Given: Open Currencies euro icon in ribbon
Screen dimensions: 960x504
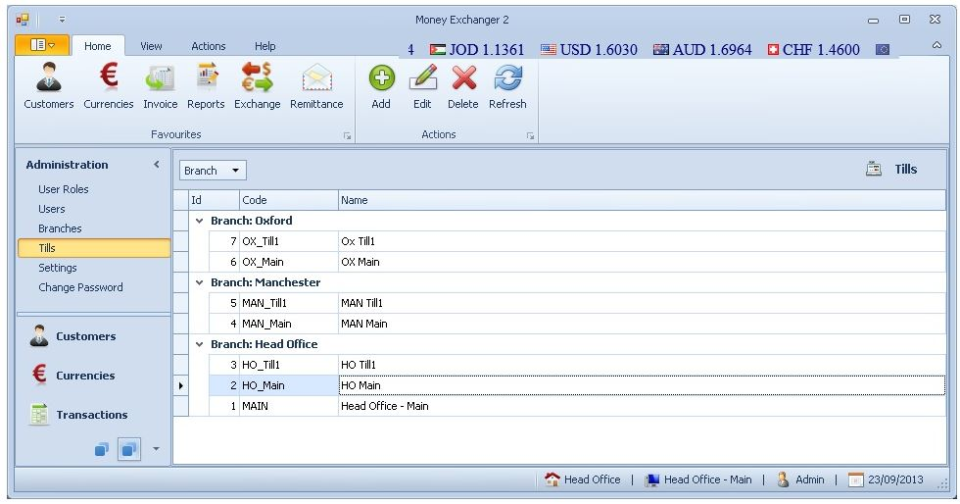Looking at the screenshot, I should [108, 86].
